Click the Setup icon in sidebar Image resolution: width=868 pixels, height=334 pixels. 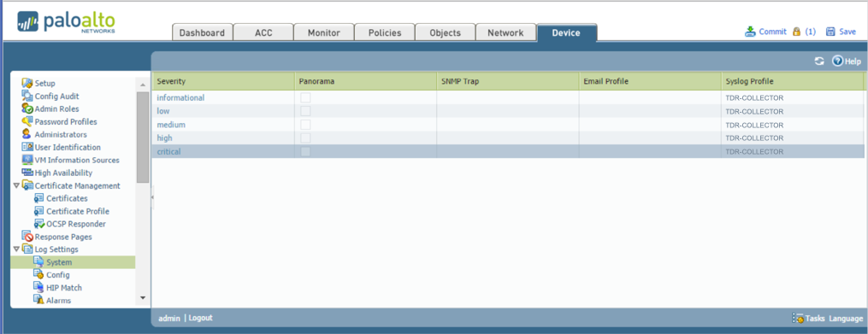[27, 84]
